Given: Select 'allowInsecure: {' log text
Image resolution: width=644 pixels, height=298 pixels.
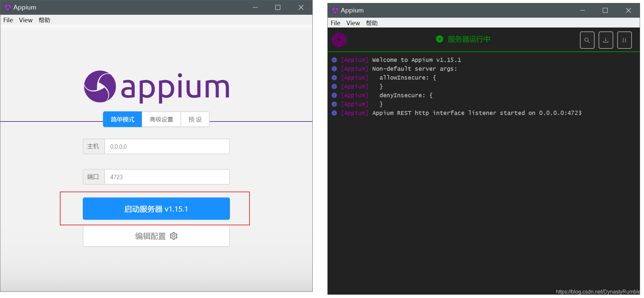Looking at the screenshot, I should click(408, 78).
